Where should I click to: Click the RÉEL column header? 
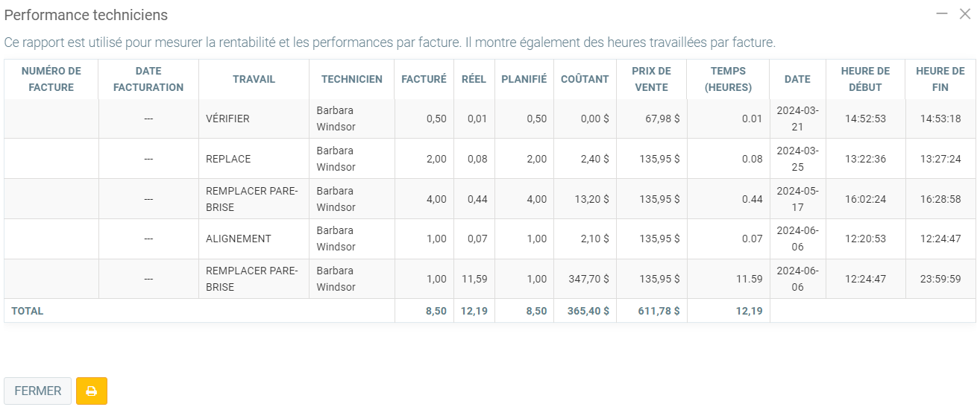tap(474, 79)
